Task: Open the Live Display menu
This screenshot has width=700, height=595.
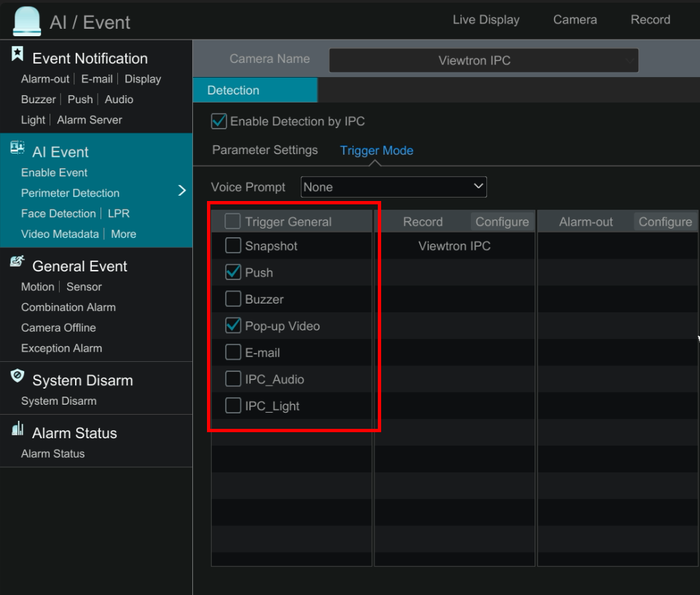Action: [x=486, y=19]
